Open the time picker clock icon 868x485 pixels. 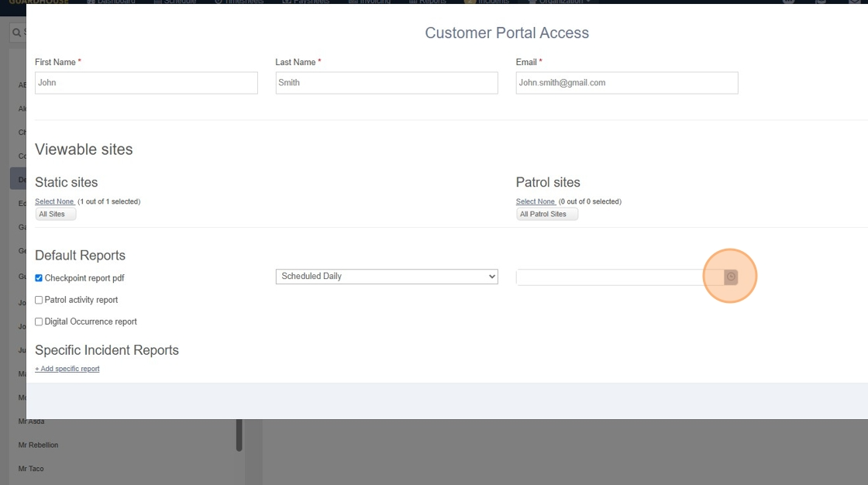pos(731,277)
